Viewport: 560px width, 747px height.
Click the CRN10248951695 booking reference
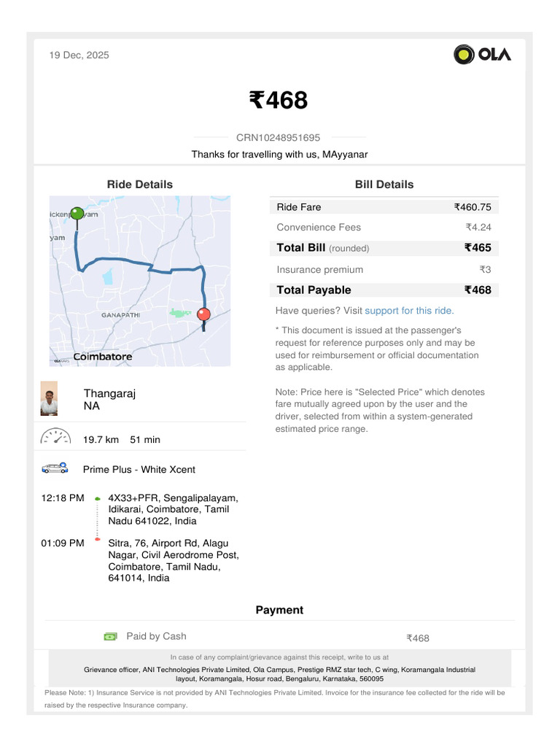coord(278,137)
